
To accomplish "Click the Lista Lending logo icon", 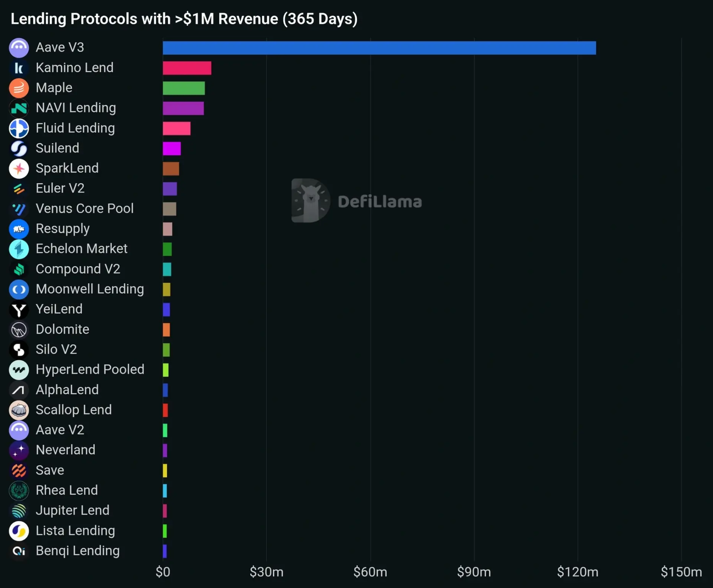I will click(x=19, y=531).
